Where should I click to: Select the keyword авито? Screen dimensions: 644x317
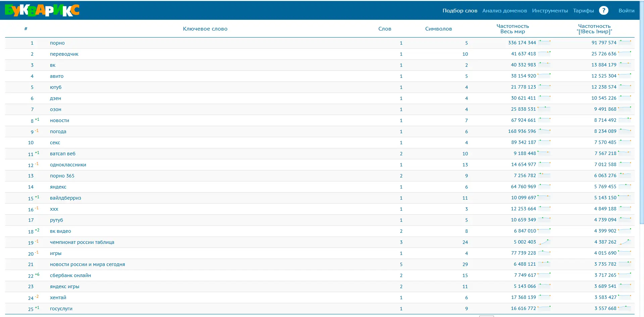click(x=57, y=76)
